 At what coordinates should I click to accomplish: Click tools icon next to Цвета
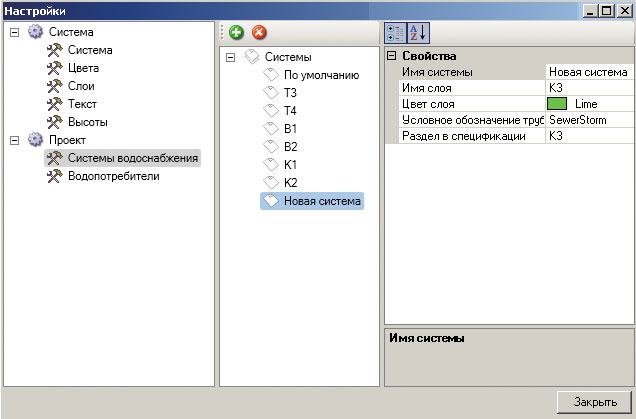pos(54,68)
